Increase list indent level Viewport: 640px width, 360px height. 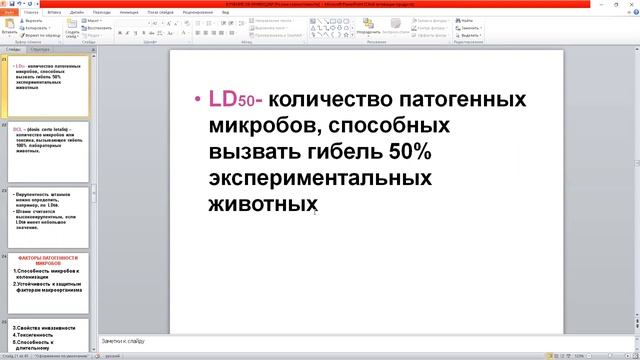coord(231,23)
